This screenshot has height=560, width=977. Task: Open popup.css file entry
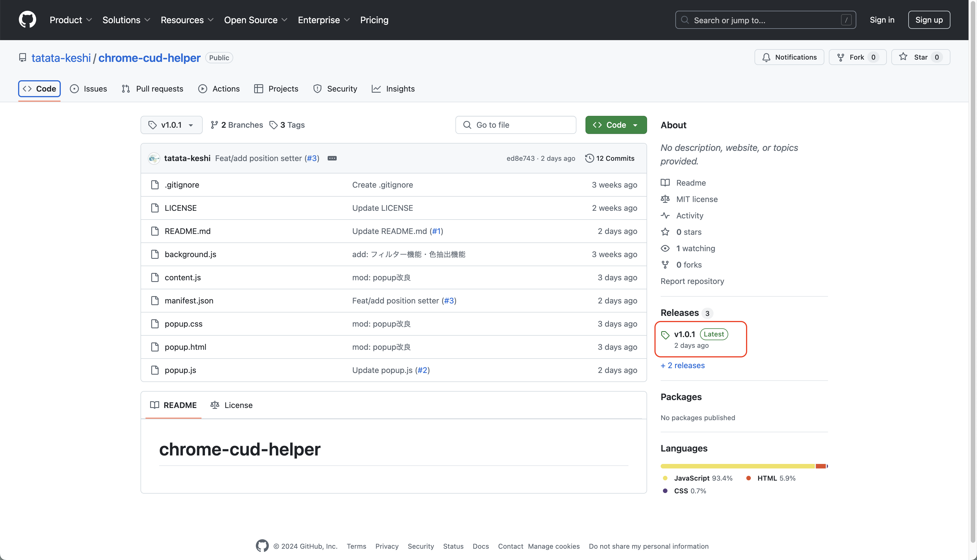click(183, 324)
